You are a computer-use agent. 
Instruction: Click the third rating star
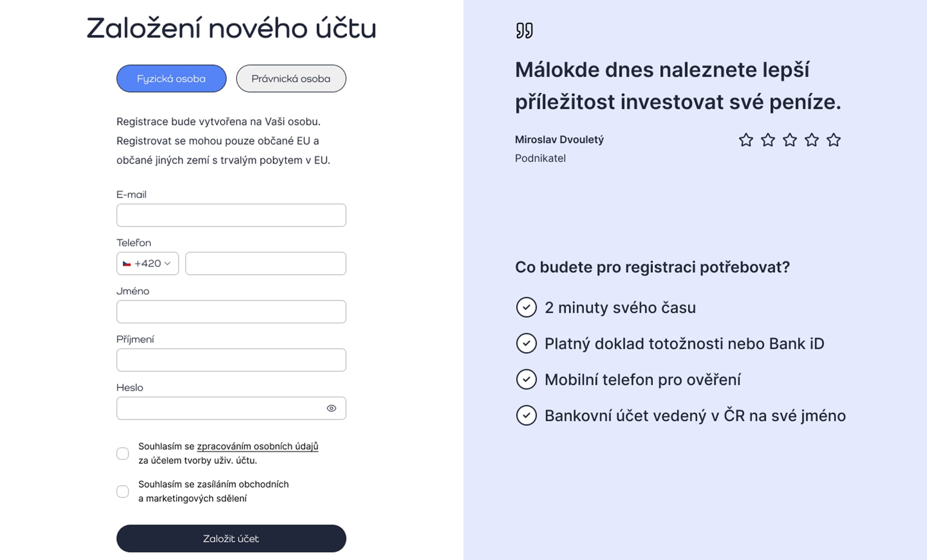pos(790,140)
